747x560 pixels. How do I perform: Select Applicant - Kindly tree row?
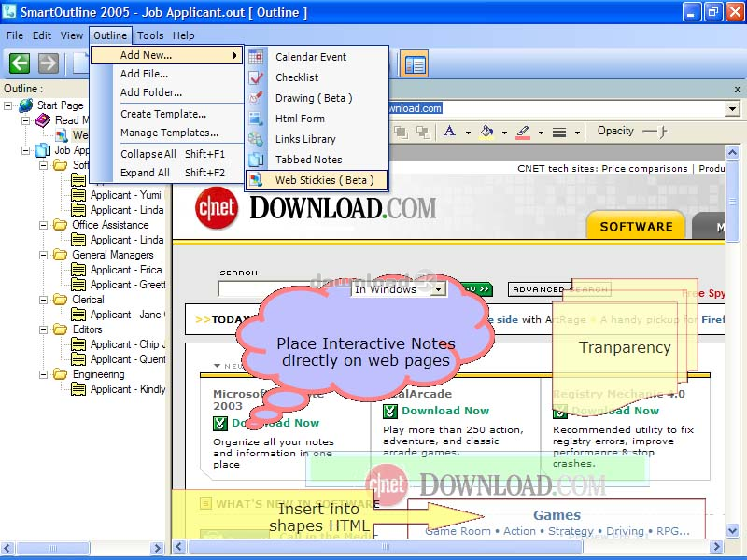tap(128, 389)
